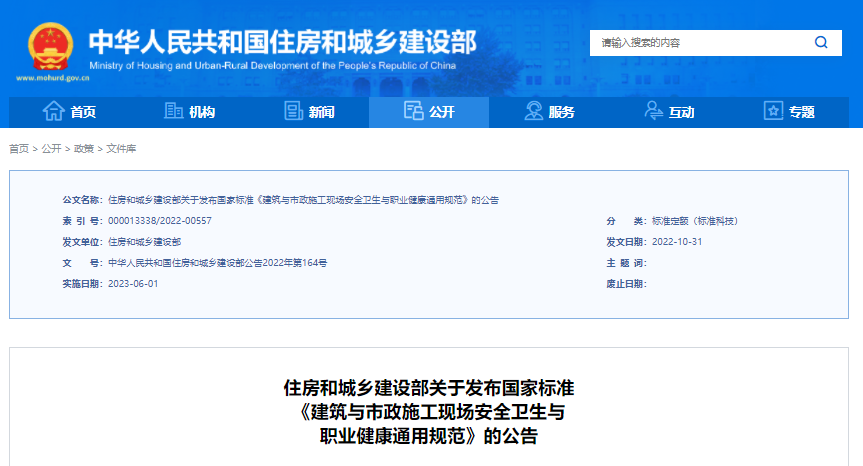Click the classification 标准定额（标准科技）
This screenshot has height=466, width=863.
point(695,221)
